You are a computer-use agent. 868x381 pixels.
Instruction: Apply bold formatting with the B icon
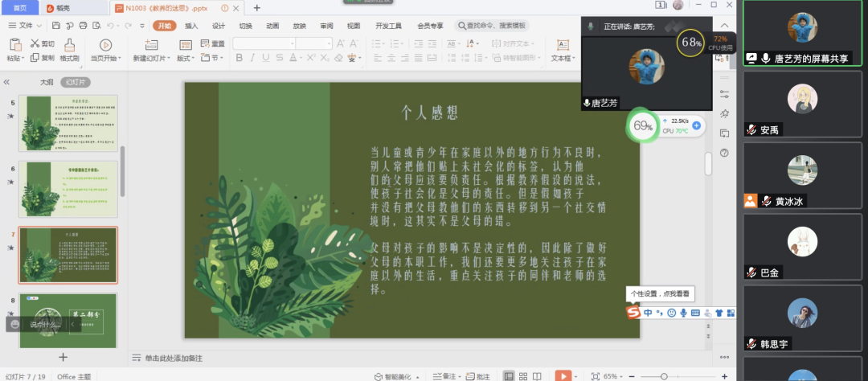tap(240, 58)
